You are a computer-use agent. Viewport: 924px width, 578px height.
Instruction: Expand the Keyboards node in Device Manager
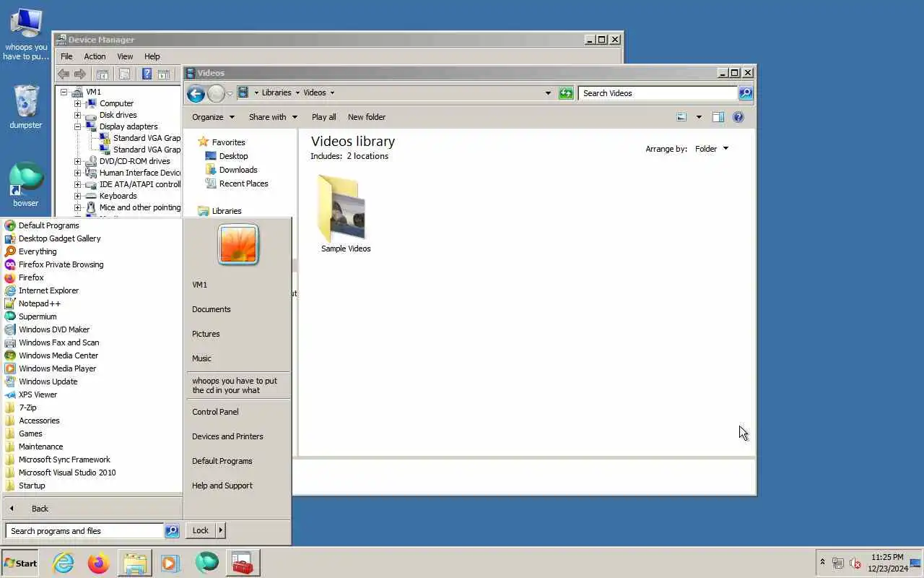(x=77, y=196)
